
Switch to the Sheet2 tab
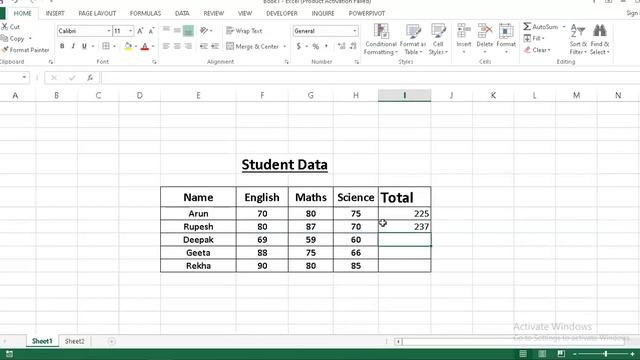[x=75, y=341]
